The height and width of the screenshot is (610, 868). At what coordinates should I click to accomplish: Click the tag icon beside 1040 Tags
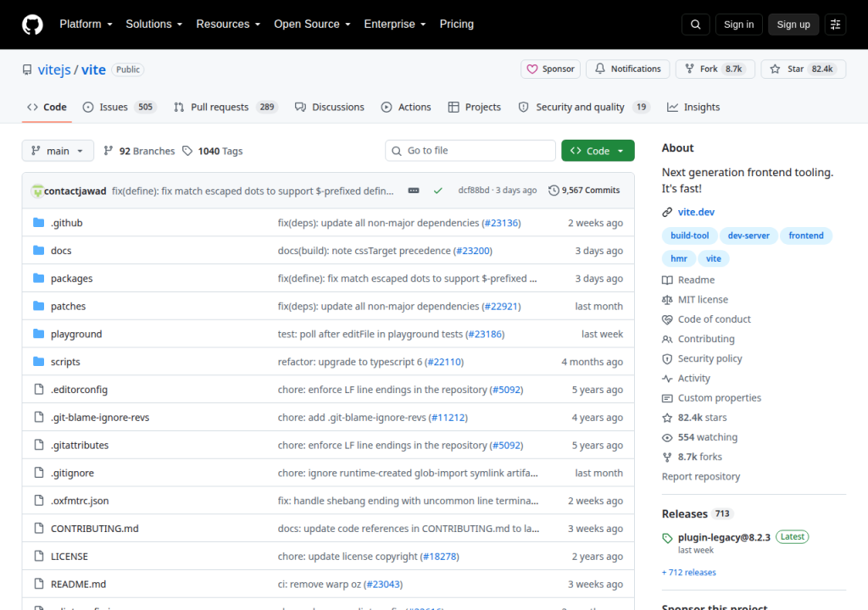click(187, 151)
